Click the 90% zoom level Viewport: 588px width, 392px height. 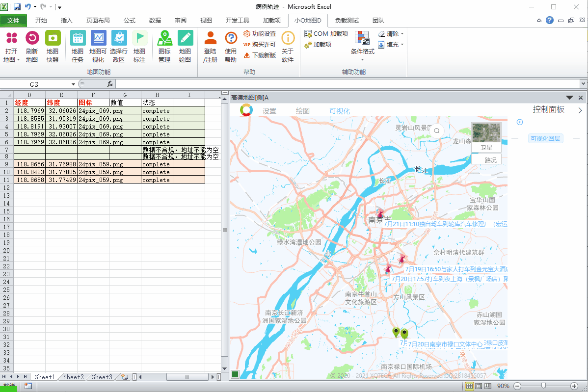[x=503, y=386]
